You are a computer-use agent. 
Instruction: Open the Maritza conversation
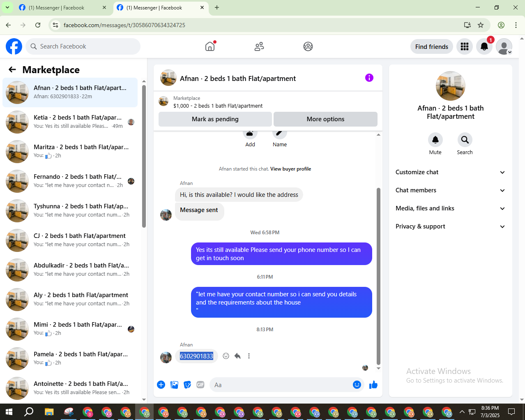pos(70,152)
